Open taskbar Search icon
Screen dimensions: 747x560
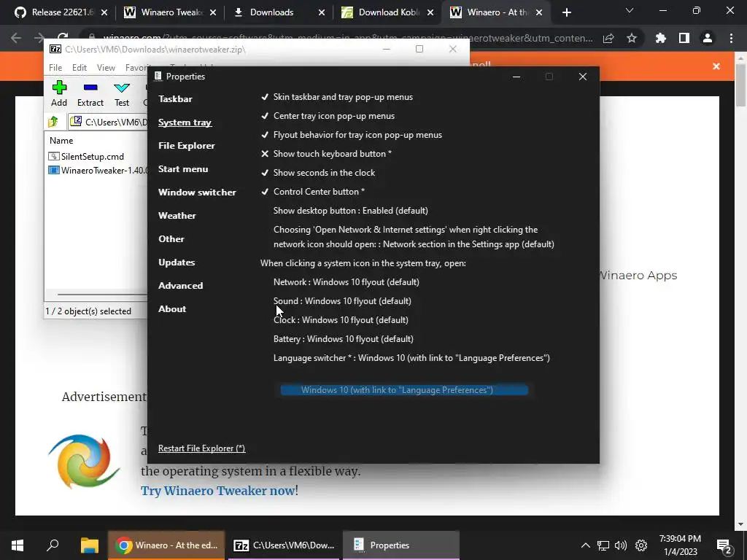(53, 545)
